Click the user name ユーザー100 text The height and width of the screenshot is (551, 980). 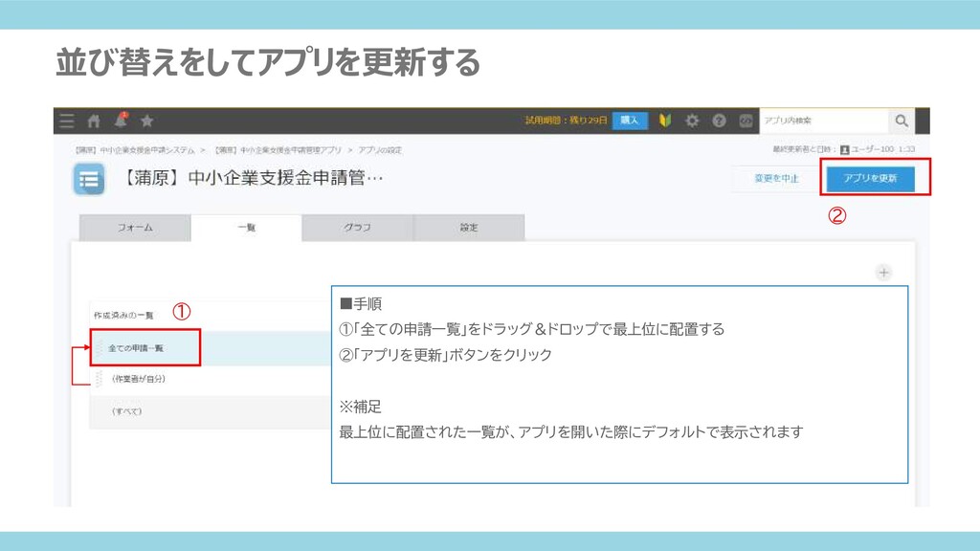pyautogui.click(x=872, y=149)
